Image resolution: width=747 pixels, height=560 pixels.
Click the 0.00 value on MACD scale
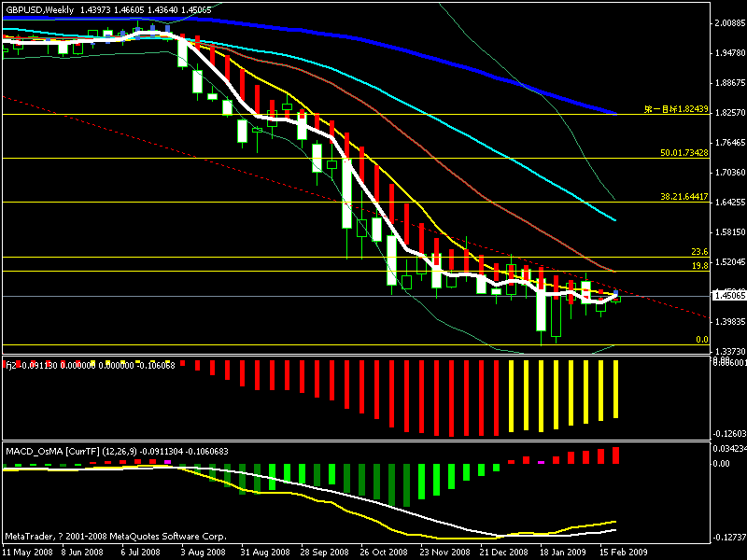click(x=721, y=463)
